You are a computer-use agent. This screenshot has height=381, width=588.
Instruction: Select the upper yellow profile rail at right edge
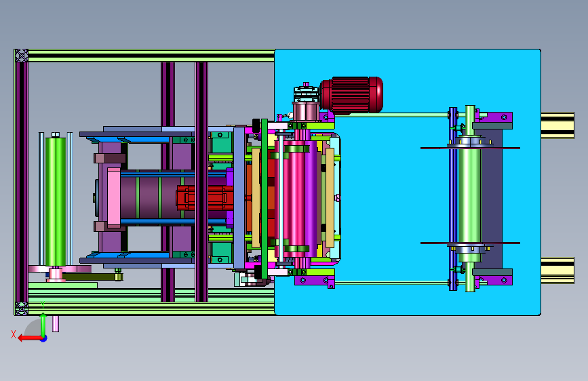[x=557, y=125]
